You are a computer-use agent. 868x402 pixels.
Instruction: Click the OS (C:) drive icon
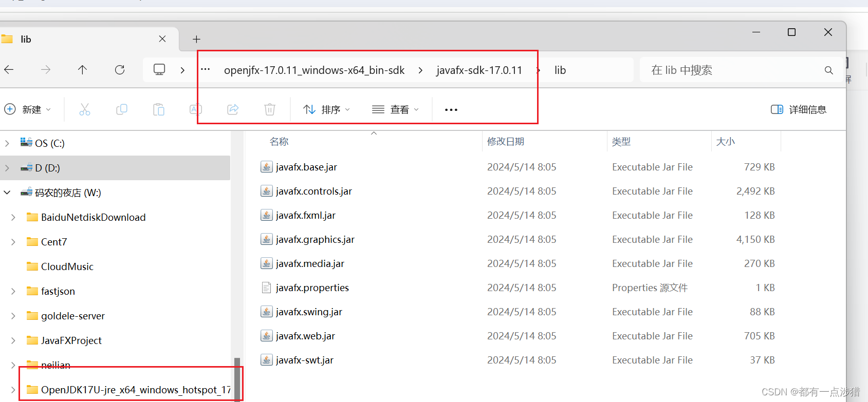tap(26, 142)
